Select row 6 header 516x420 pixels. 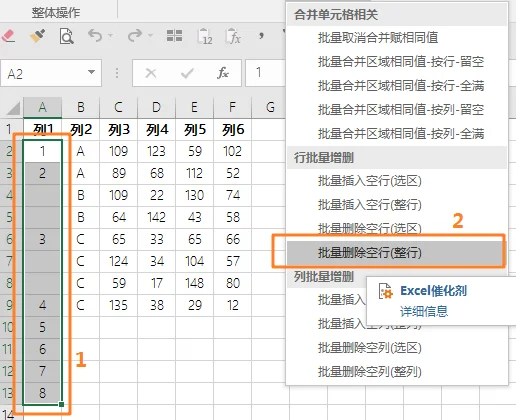(11, 239)
